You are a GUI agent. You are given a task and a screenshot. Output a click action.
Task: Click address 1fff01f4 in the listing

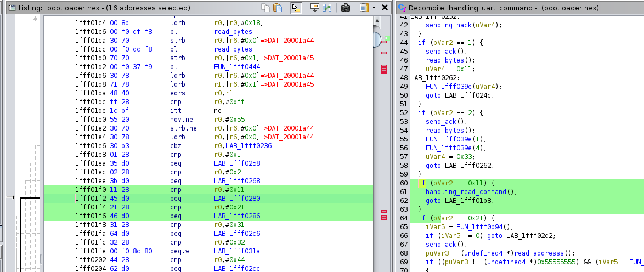(91, 207)
